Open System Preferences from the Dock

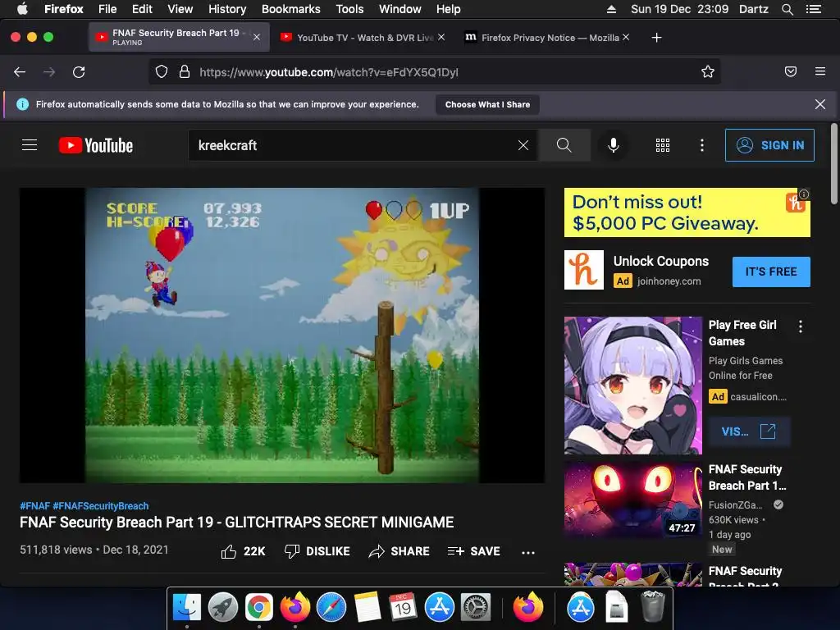click(x=476, y=607)
